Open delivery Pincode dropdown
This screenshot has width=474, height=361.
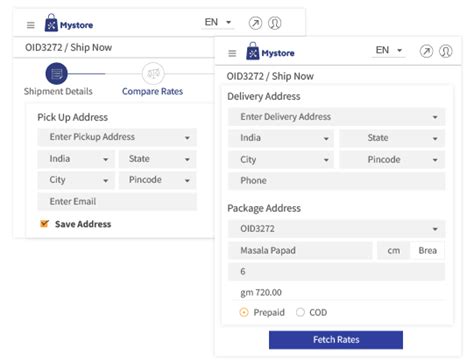[392, 160]
